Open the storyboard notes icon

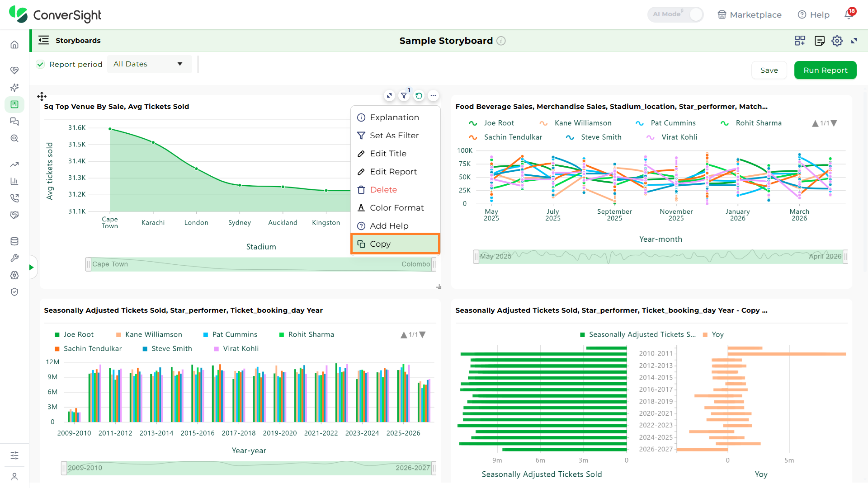[x=819, y=41]
